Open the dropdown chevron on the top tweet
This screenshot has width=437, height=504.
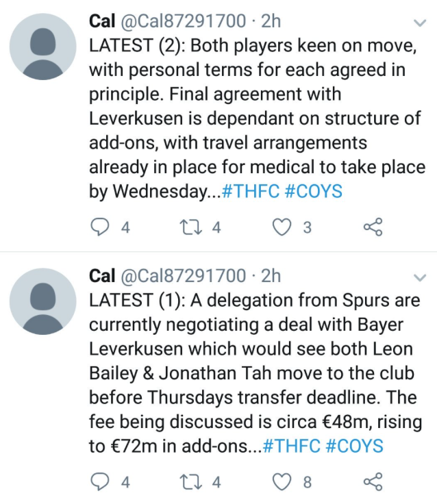[x=420, y=23]
